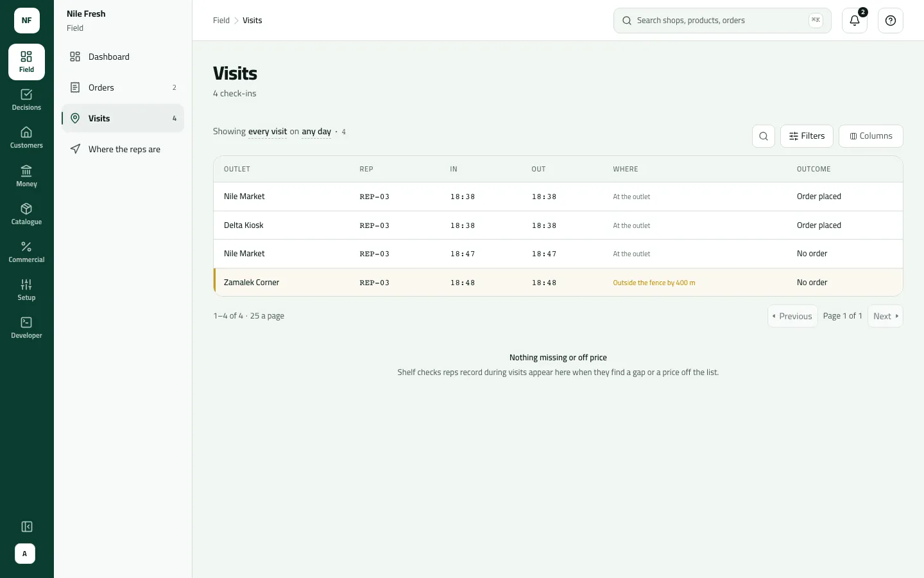Viewport: 924px width, 578px height.
Task: Open the Columns chooser
Action: coord(871,136)
